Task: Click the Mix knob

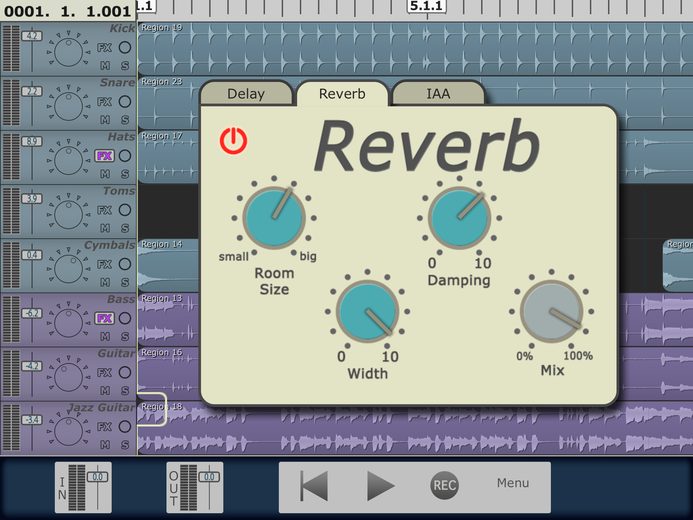Action: (552, 311)
